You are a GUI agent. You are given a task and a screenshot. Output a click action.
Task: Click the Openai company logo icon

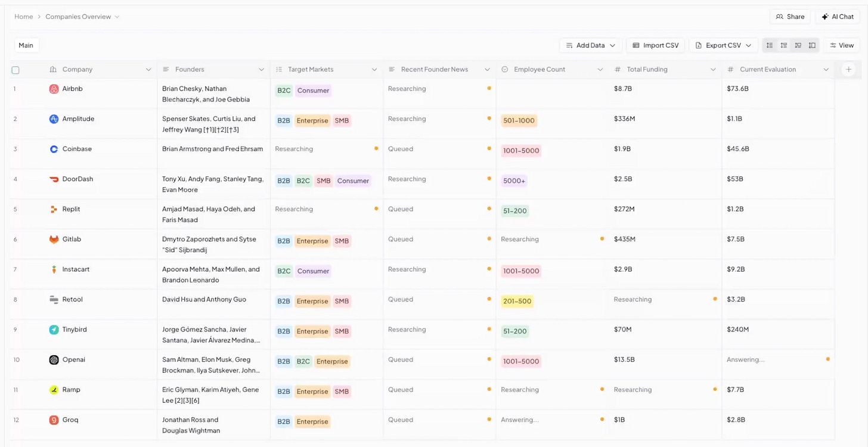tap(54, 360)
